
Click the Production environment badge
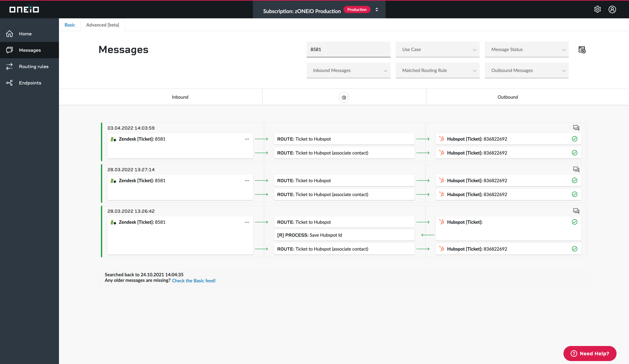357,9
